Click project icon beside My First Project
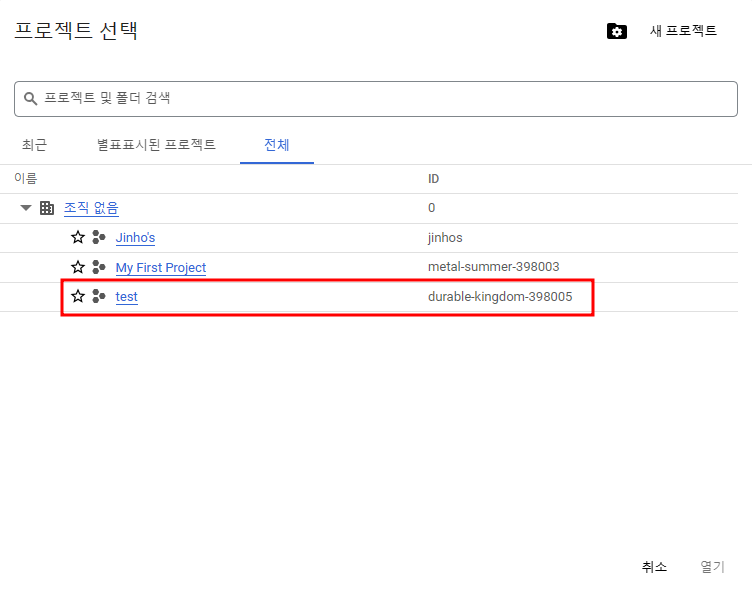The height and width of the screenshot is (598, 752). coord(99,267)
